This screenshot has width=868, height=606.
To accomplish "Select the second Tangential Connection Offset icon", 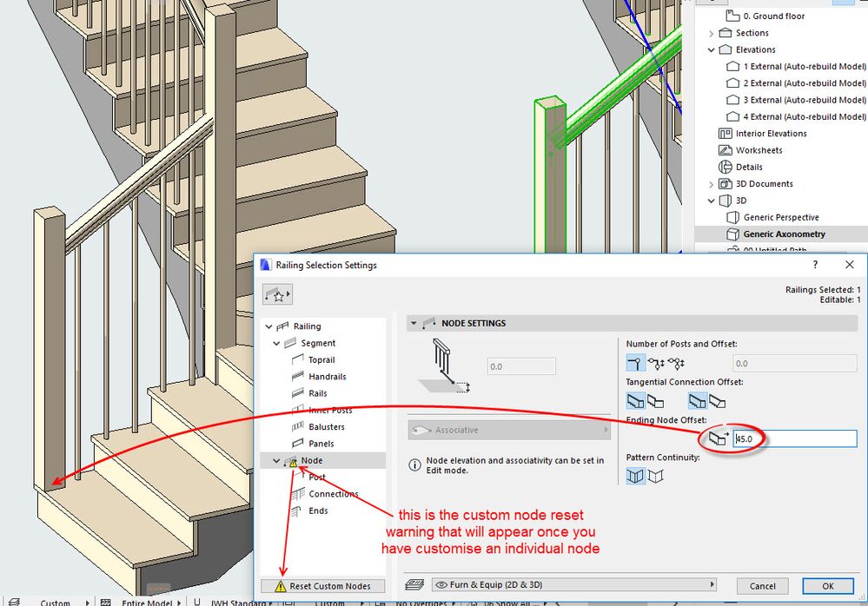I will coord(657,400).
